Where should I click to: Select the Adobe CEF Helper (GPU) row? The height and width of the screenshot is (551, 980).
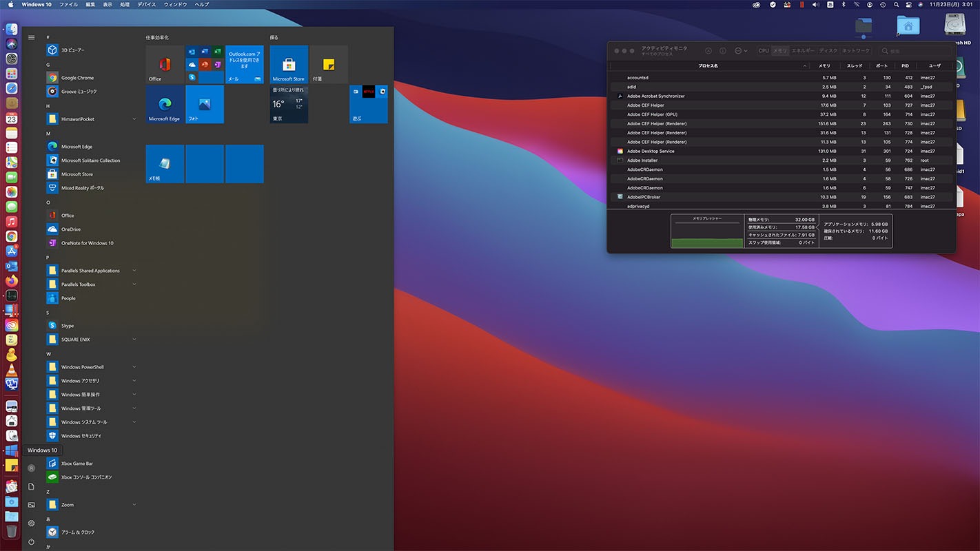click(782, 114)
